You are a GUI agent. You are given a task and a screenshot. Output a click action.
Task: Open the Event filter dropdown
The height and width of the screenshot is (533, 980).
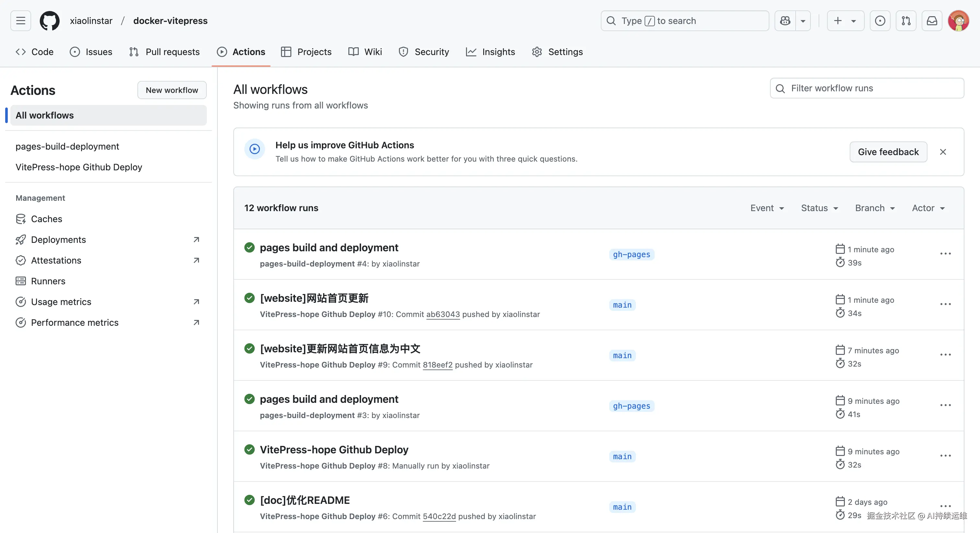(767, 208)
